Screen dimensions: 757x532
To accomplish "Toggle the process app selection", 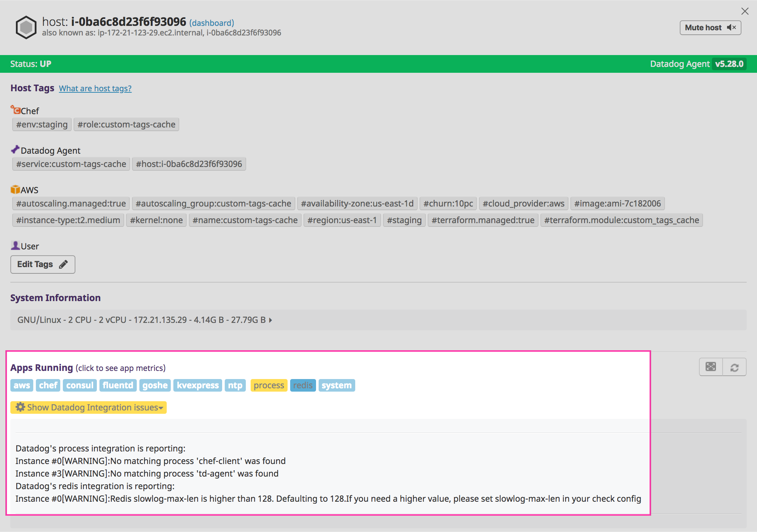I will (x=269, y=385).
